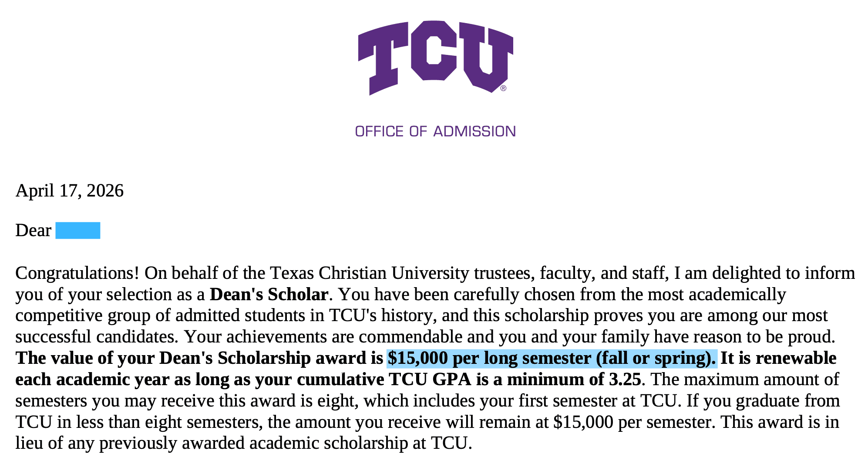Click the registered trademark symbol by logo
This screenshot has width=868, height=461.
(x=503, y=88)
